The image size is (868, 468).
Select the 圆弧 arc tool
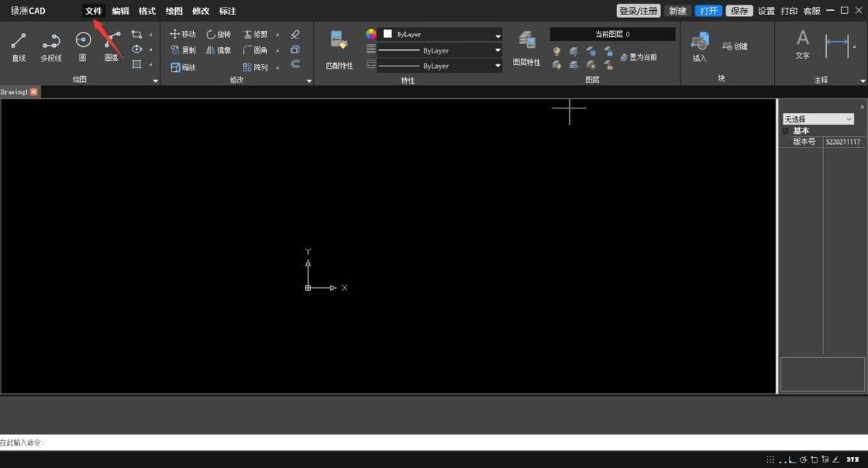point(111,46)
